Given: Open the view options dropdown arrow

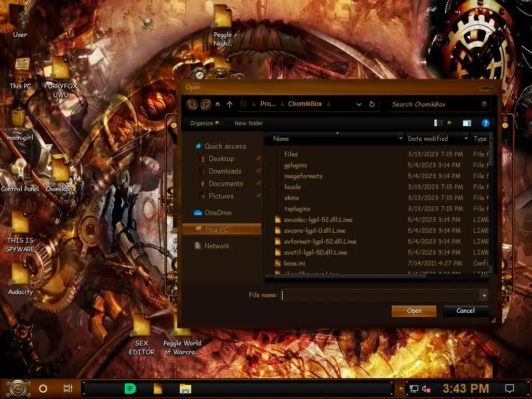Looking at the screenshot, I should click(449, 123).
